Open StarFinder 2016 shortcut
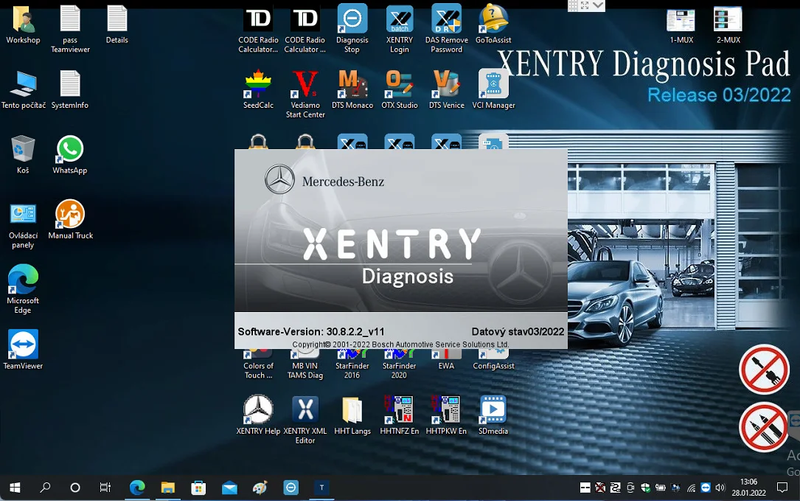The height and width of the screenshot is (501, 800). (x=352, y=365)
